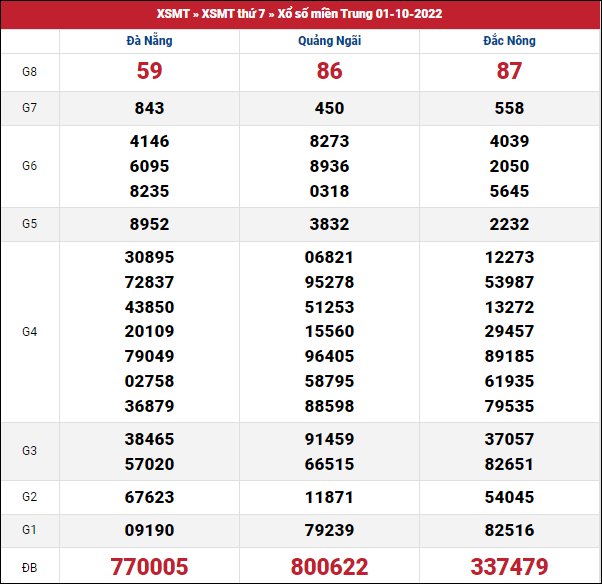Select the Quảng Ngãi column header
The image size is (602, 584).
point(329,41)
